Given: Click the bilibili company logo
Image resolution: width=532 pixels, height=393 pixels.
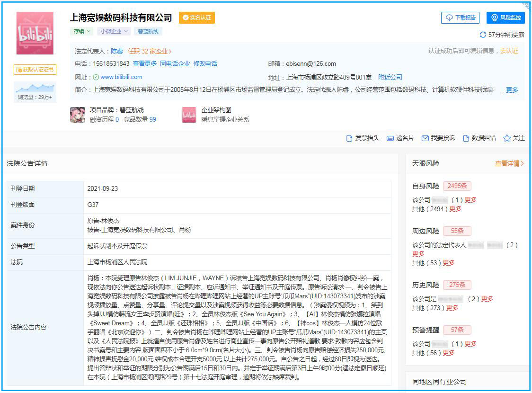Looking at the screenshot, I should (35, 33).
